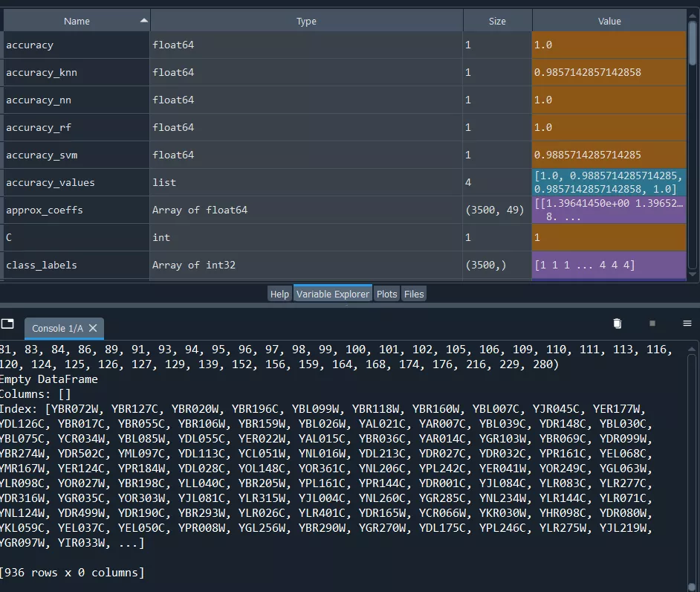Viewport: 700px width, 592px height.
Task: Open the Help pane tab
Action: pos(279,294)
